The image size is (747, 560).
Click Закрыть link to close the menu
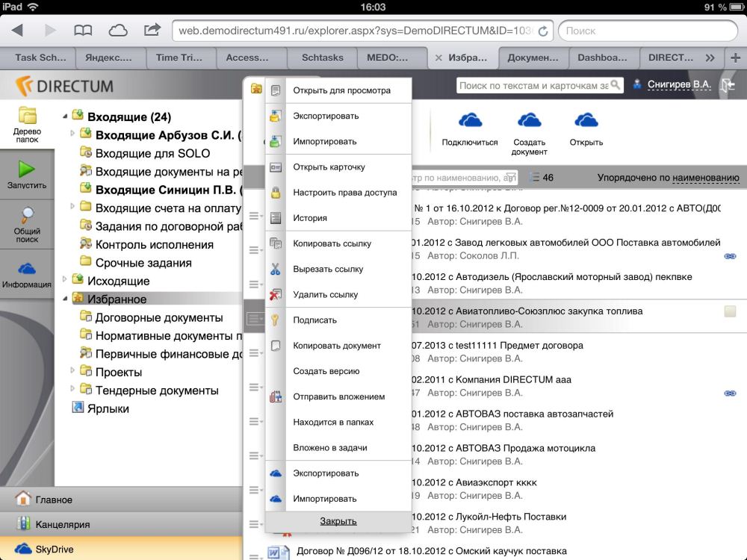tap(338, 521)
